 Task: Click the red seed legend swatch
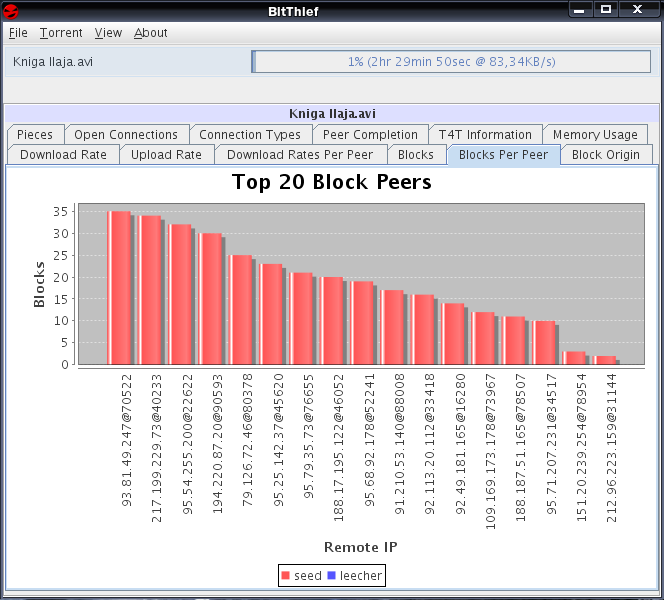click(x=285, y=575)
